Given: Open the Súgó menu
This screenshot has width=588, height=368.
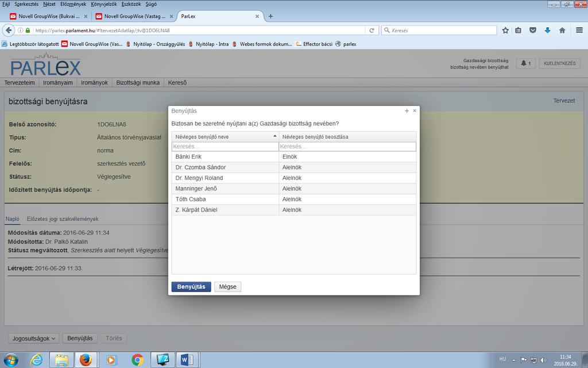Looking at the screenshot, I should 151,4.
